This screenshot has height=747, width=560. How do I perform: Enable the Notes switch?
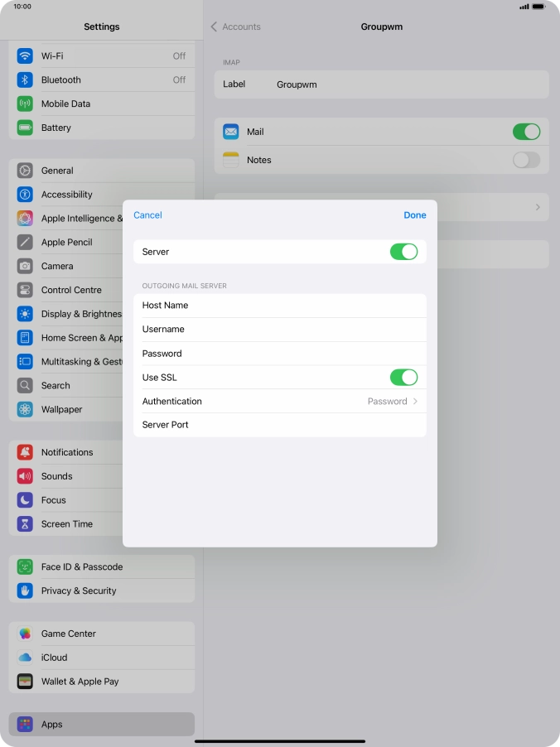coord(526,161)
